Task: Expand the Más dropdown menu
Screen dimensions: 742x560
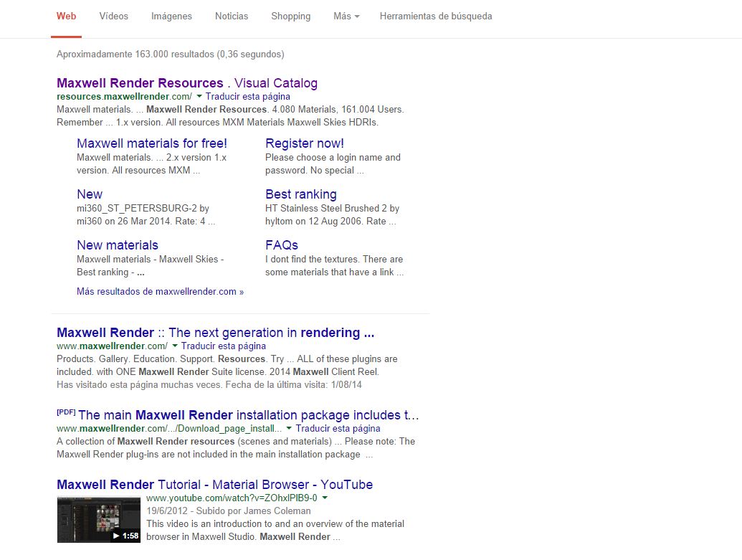Action: point(346,16)
